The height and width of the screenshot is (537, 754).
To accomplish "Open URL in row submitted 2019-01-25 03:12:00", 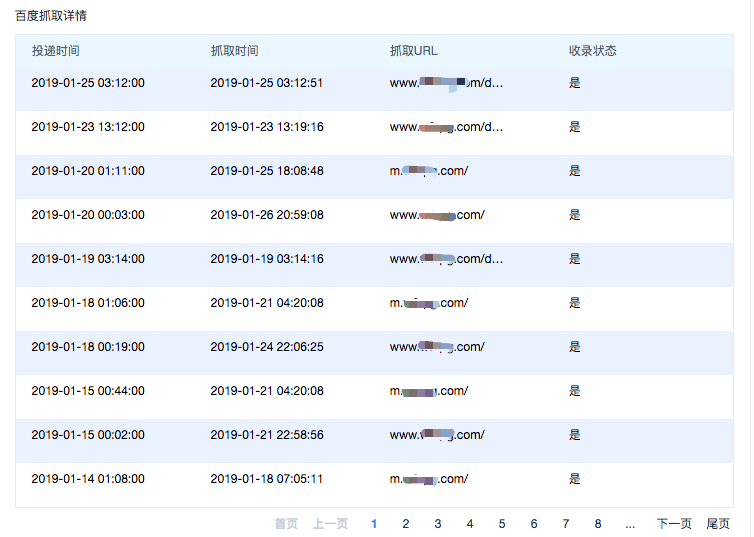I will [446, 83].
